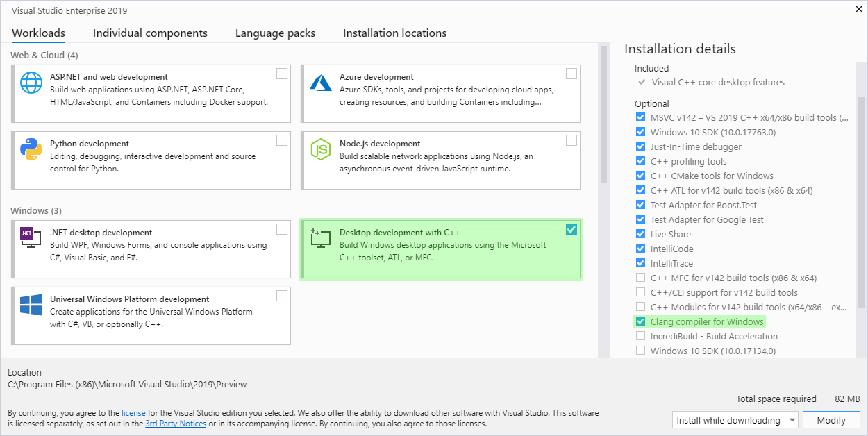The width and height of the screenshot is (868, 436).
Task: Open the Language packs tab
Action: coord(275,33)
